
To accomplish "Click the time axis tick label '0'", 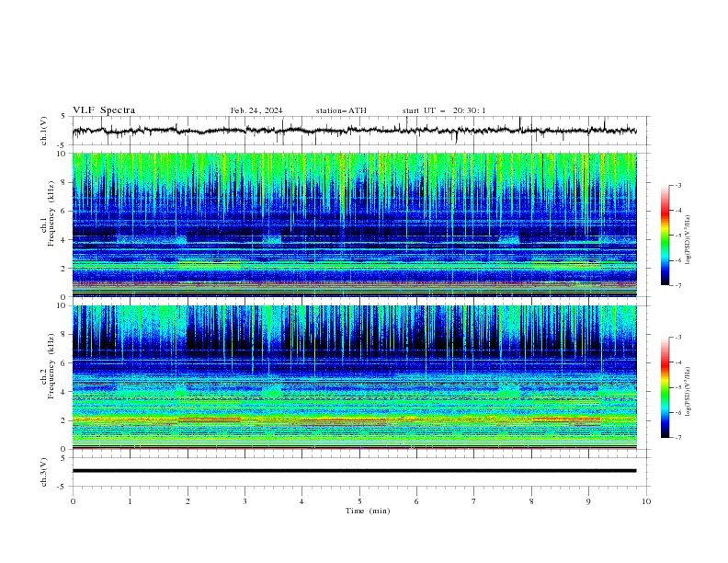I will (x=73, y=501).
